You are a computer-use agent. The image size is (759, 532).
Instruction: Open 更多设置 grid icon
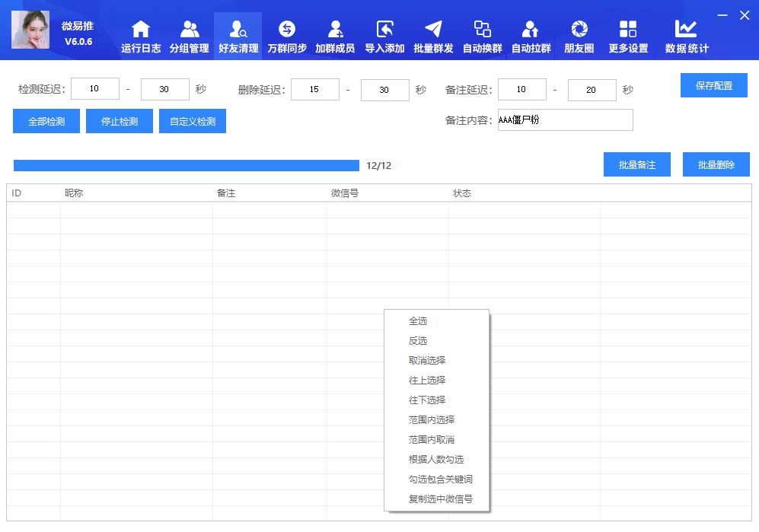628,30
